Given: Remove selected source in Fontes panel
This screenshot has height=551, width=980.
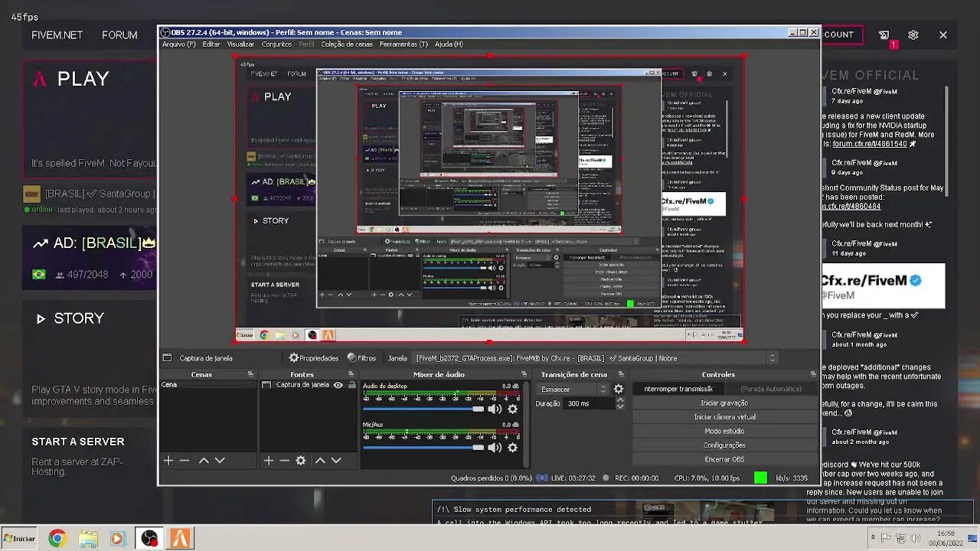Looking at the screenshot, I should 284,460.
